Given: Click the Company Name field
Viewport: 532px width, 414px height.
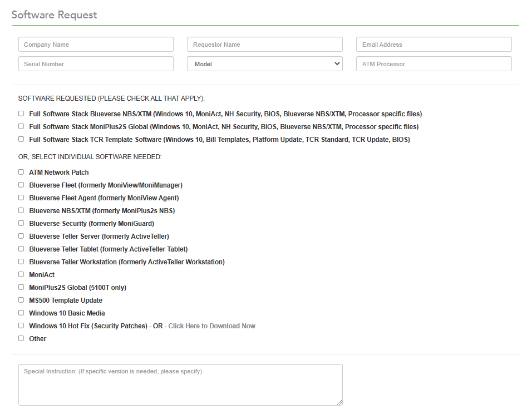Looking at the screenshot, I should point(96,45).
